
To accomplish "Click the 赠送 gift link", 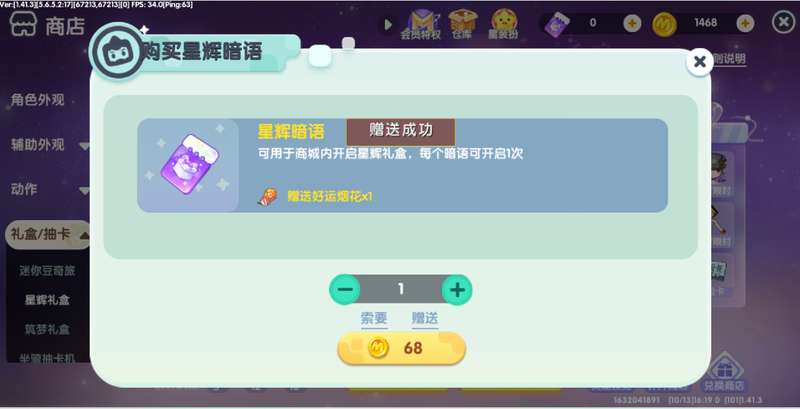I will coord(425,319).
